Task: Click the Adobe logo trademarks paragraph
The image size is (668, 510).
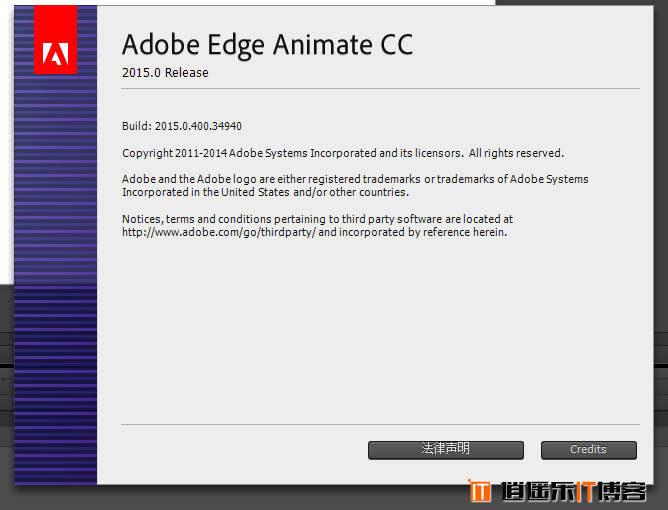Action: tap(355, 186)
